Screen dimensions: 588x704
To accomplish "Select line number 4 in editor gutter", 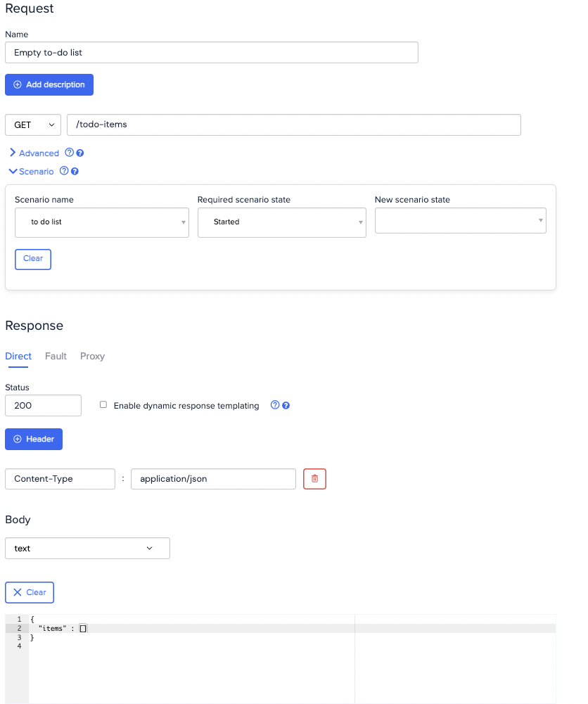I will 19,646.
